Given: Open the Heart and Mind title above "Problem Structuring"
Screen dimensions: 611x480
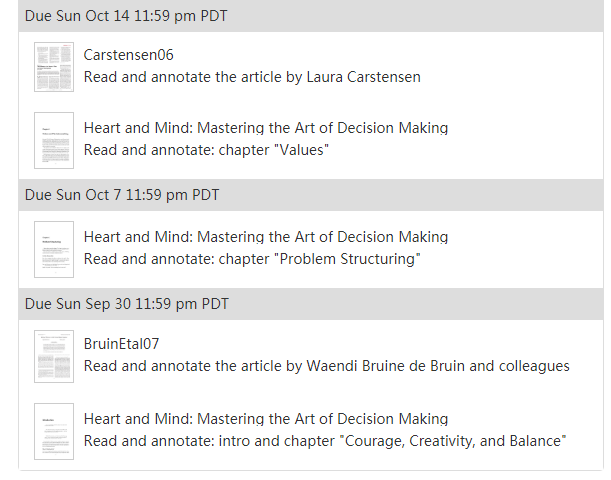Looking at the screenshot, I should click(x=266, y=237).
